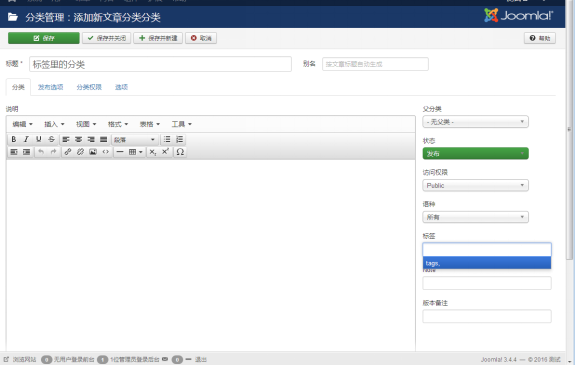Expand the paragraph format dropdown in toolbar
The image size is (575, 366).
pyautogui.click(x=134, y=140)
